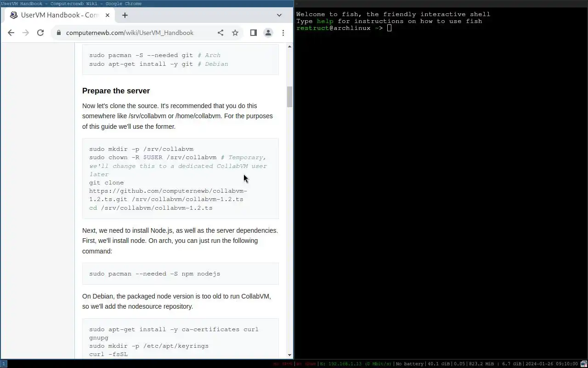Viewport: 588px width, 368px height.
Task: Click the Chrome window title bar text
Action: point(71,4)
